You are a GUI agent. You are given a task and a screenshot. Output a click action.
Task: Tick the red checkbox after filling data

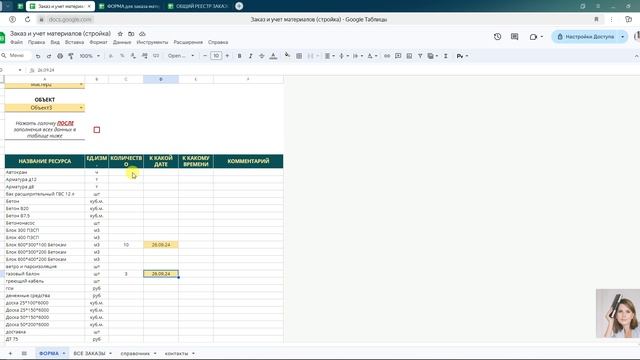click(x=97, y=130)
